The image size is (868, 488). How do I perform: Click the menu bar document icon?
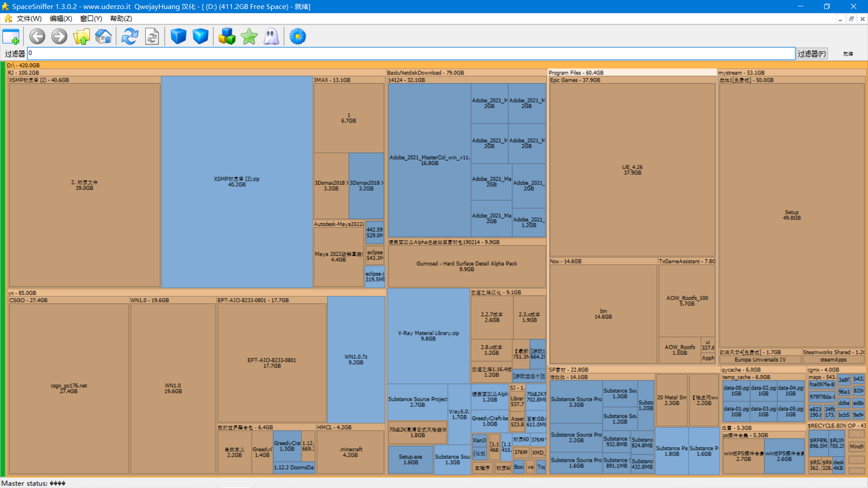pyautogui.click(x=8, y=19)
